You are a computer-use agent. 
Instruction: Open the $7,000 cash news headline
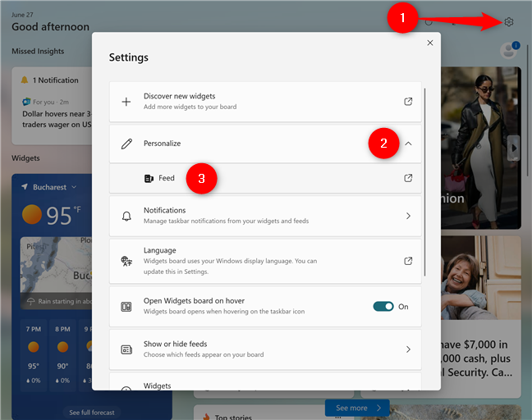tap(476, 358)
